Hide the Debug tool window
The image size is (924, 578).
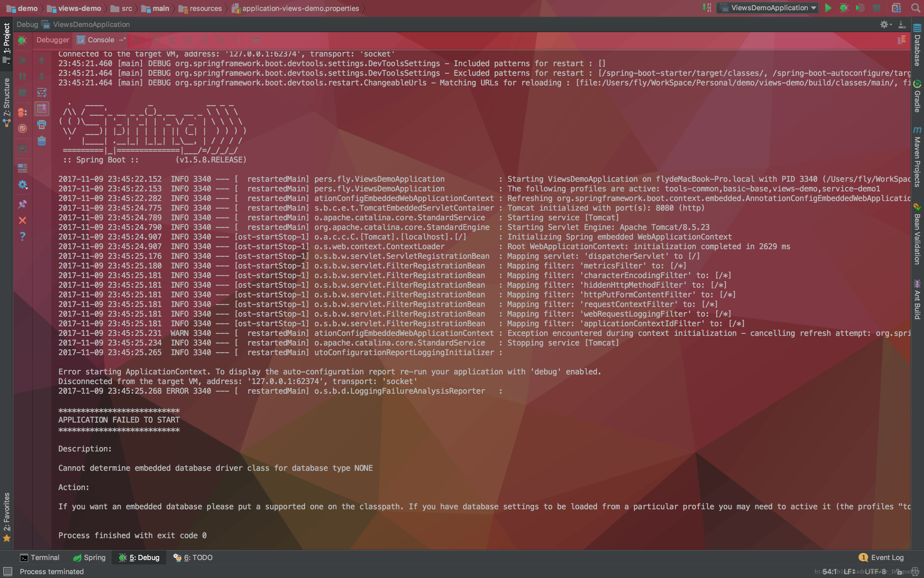point(902,24)
